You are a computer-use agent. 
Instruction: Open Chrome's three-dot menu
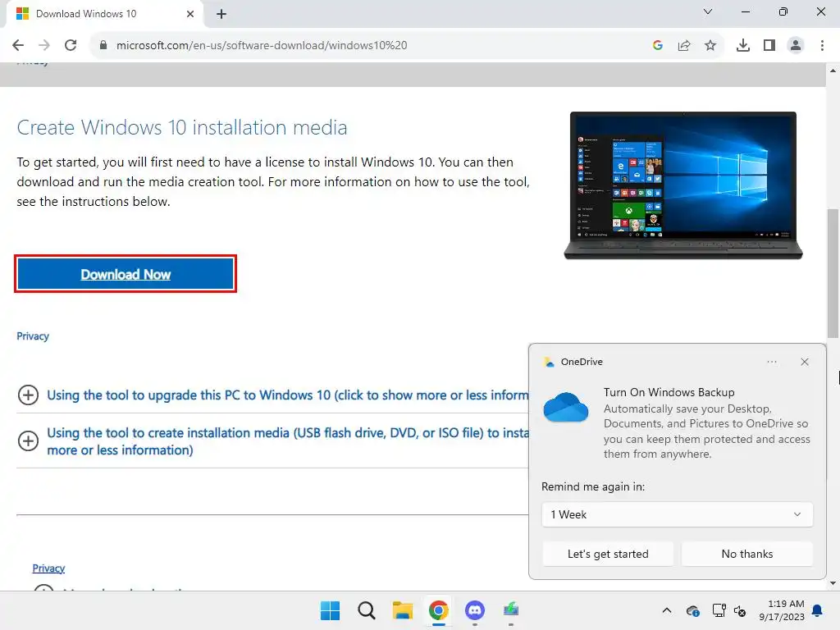coord(822,45)
